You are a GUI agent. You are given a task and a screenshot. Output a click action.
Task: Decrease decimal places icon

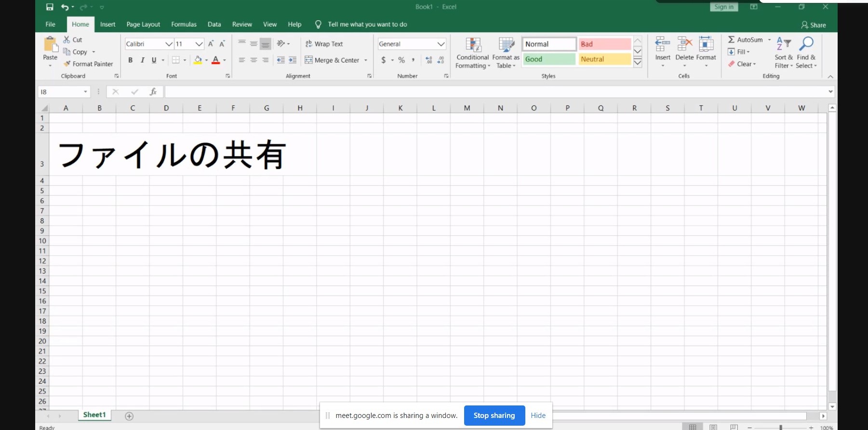click(441, 60)
